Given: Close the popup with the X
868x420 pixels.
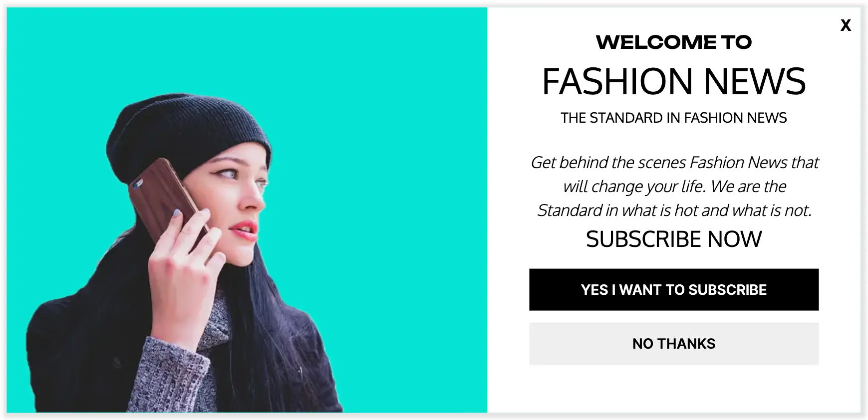Looking at the screenshot, I should coord(845,25).
